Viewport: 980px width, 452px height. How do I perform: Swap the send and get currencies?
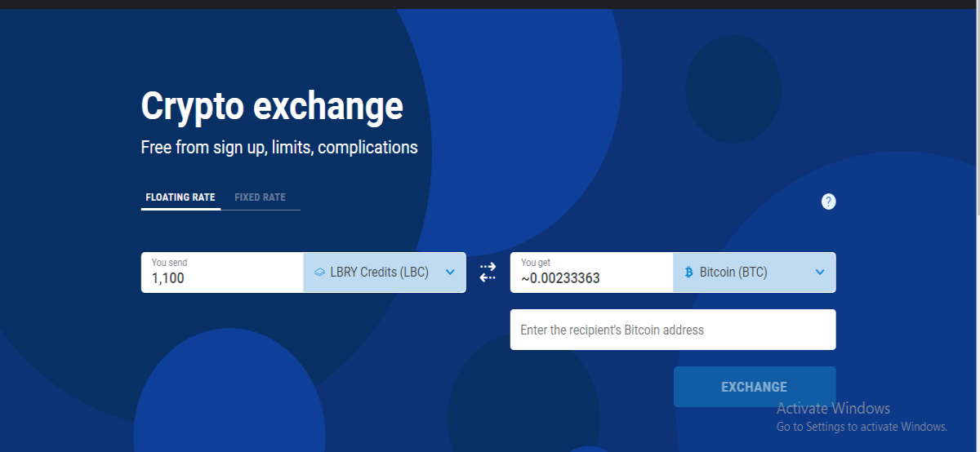[488, 273]
